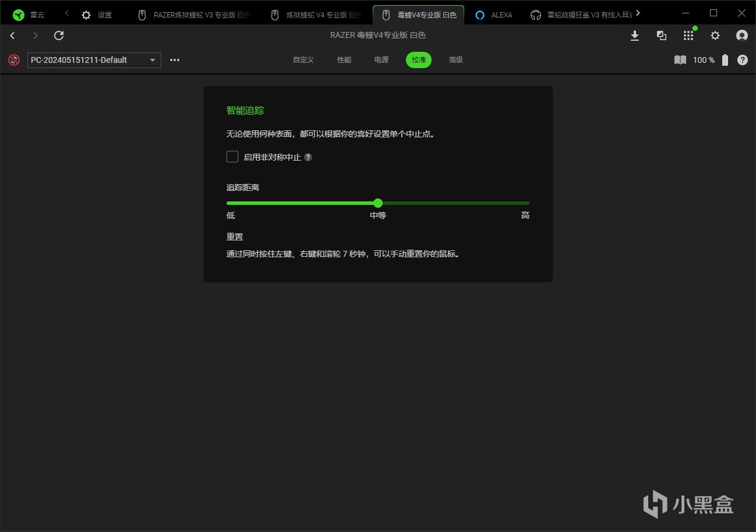Click the 重置 heading
756x532 pixels.
pyautogui.click(x=235, y=237)
